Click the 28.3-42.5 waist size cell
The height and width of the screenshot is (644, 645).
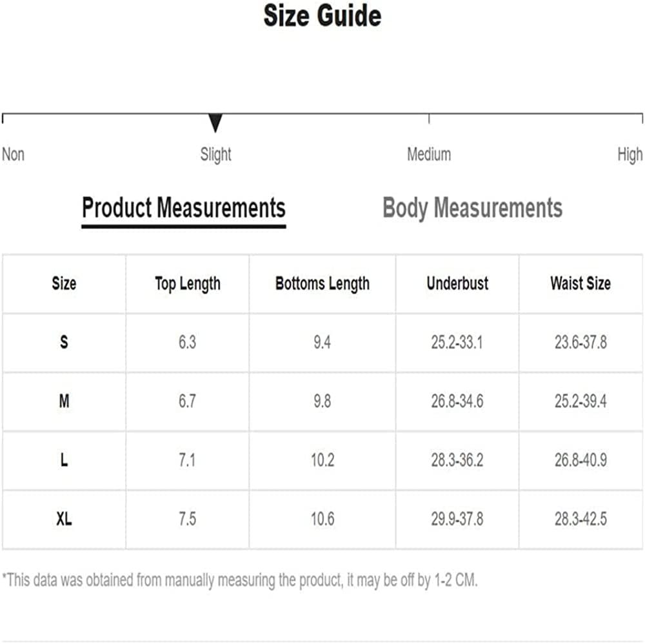(x=580, y=519)
